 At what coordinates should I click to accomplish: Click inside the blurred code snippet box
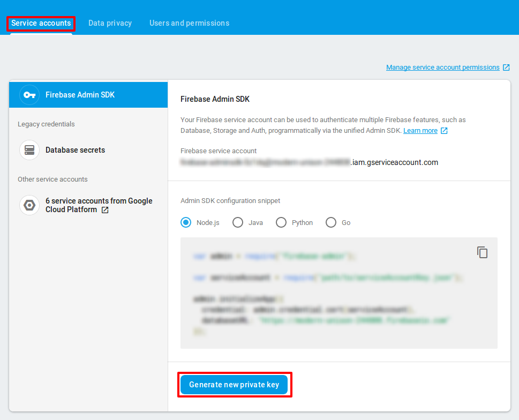tap(339, 293)
